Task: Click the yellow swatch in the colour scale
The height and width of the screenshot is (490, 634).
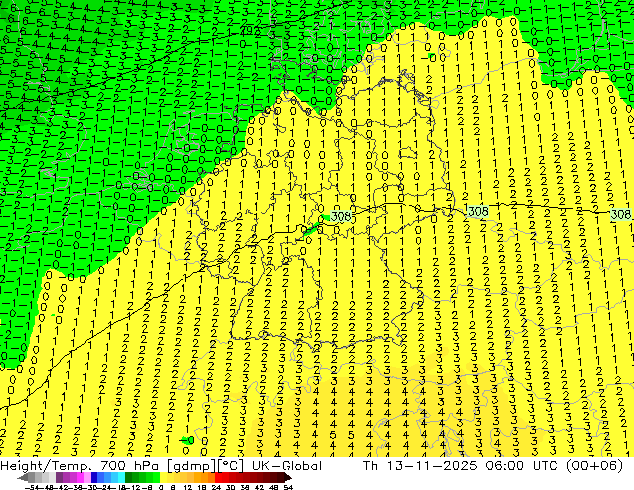Action: pyautogui.click(x=163, y=478)
